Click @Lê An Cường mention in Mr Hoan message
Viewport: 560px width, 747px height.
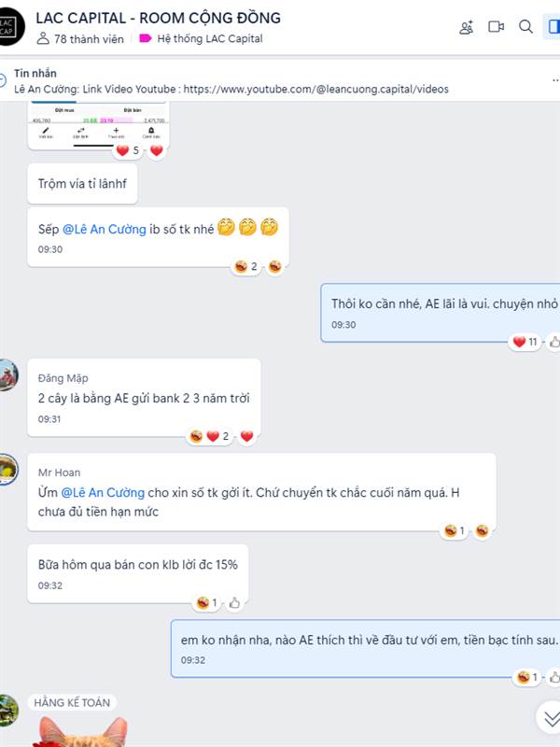point(103,493)
